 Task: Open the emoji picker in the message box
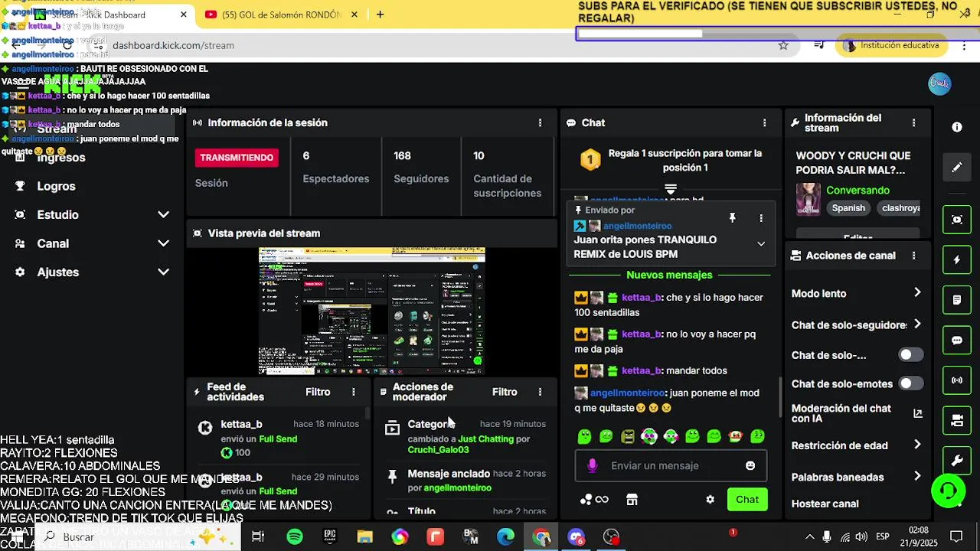(x=750, y=465)
